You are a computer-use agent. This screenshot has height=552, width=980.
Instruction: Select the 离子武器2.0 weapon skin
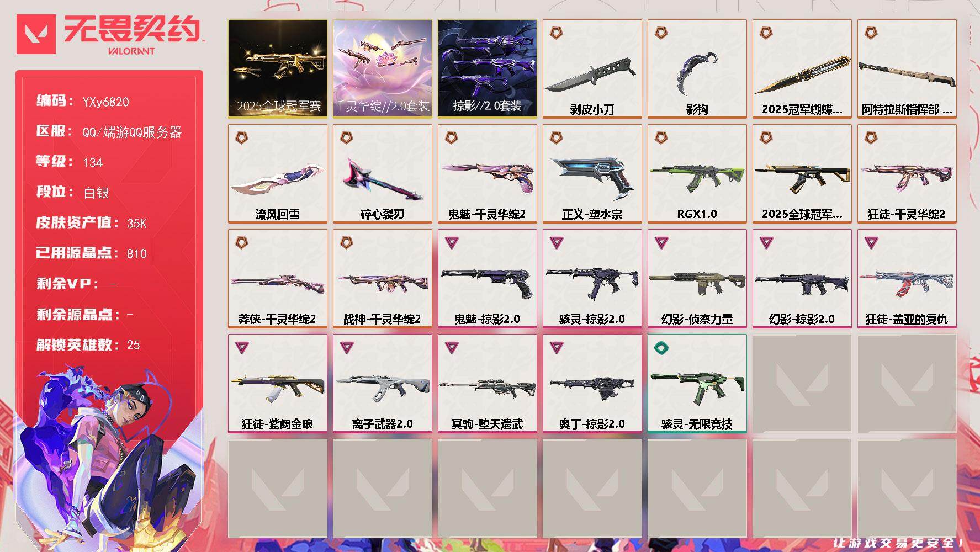382,384
